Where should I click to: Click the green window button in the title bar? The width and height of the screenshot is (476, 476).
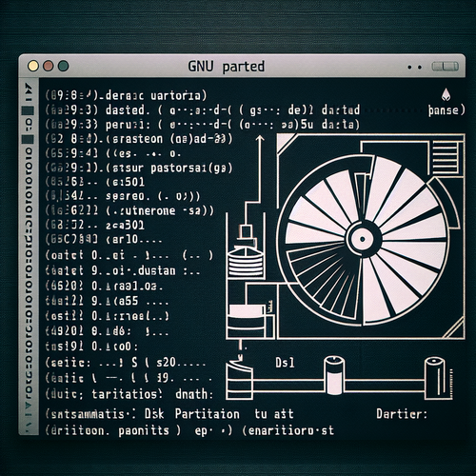64,67
